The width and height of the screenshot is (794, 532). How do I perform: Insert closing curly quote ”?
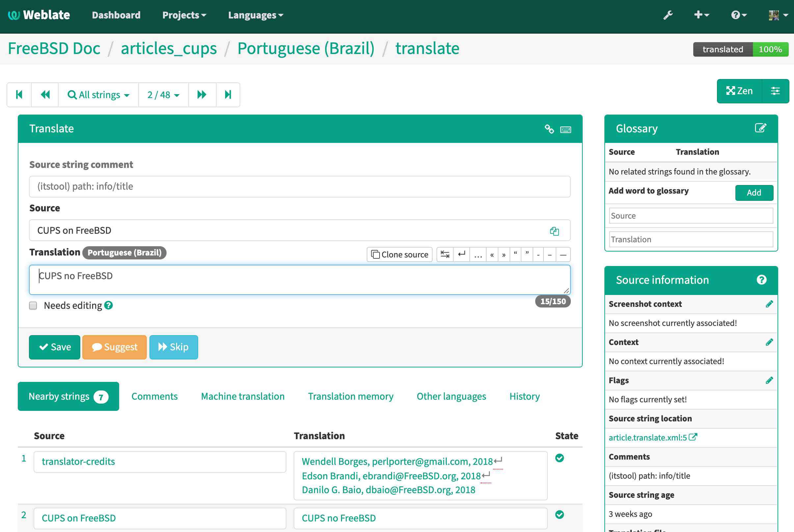(527, 254)
